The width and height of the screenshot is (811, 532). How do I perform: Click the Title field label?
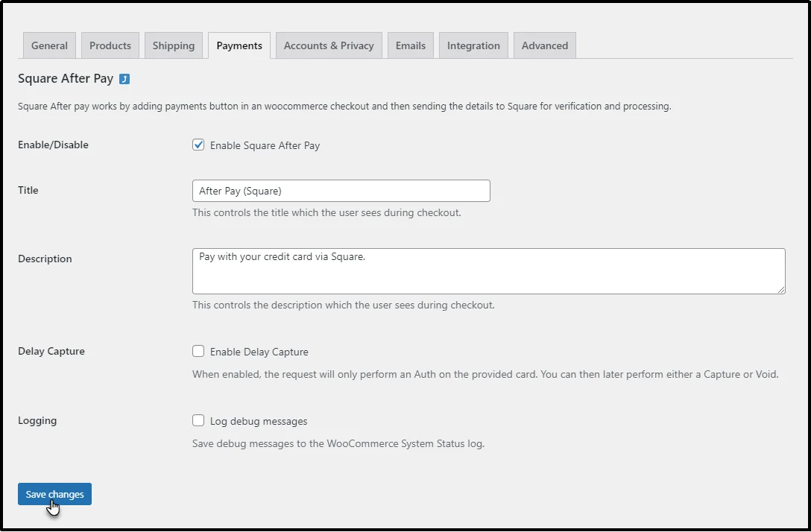[28, 190]
